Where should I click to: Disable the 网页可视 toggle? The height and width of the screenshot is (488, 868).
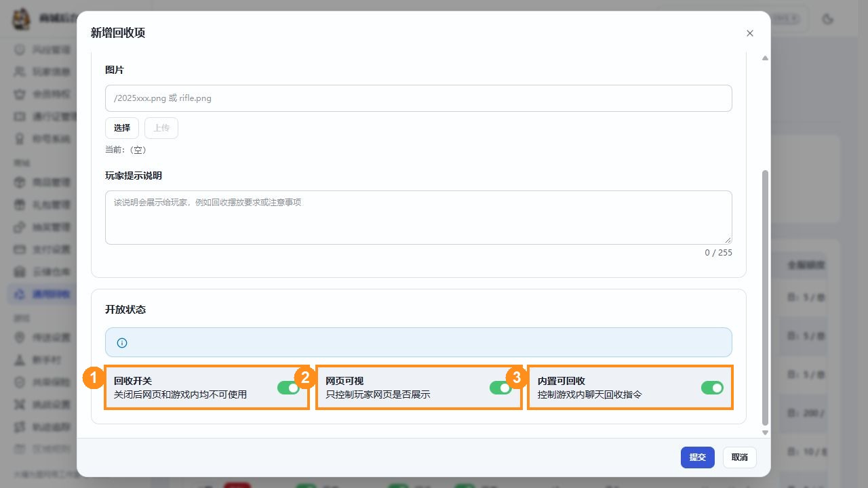point(500,388)
